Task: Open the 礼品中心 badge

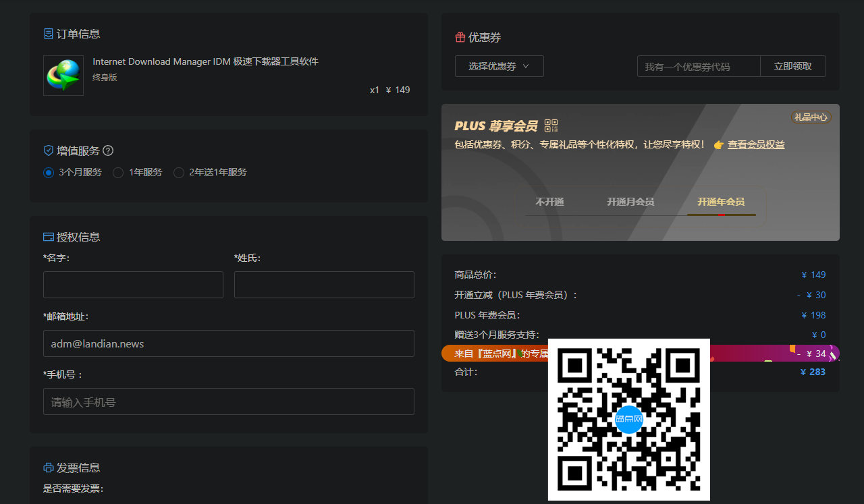Action: (x=811, y=117)
